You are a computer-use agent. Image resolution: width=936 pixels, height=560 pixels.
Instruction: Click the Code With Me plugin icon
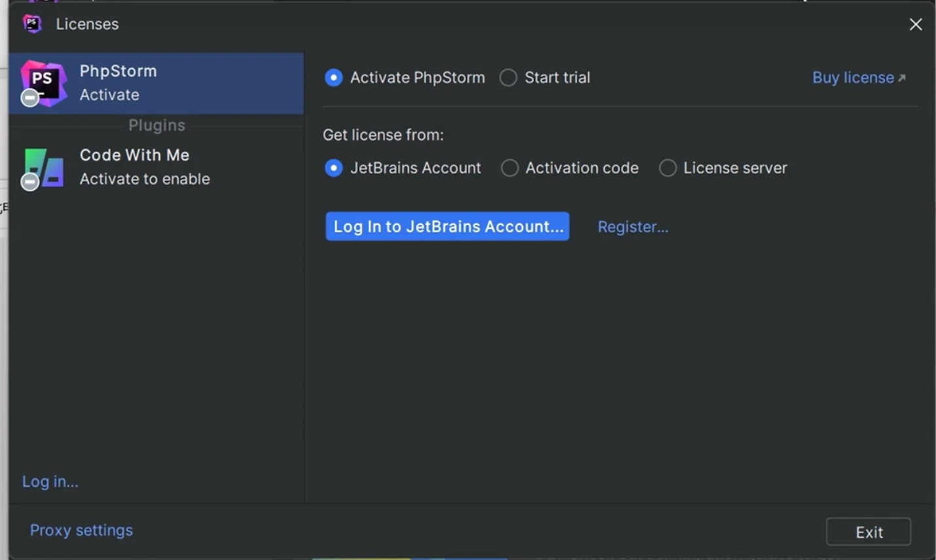pyautogui.click(x=43, y=168)
